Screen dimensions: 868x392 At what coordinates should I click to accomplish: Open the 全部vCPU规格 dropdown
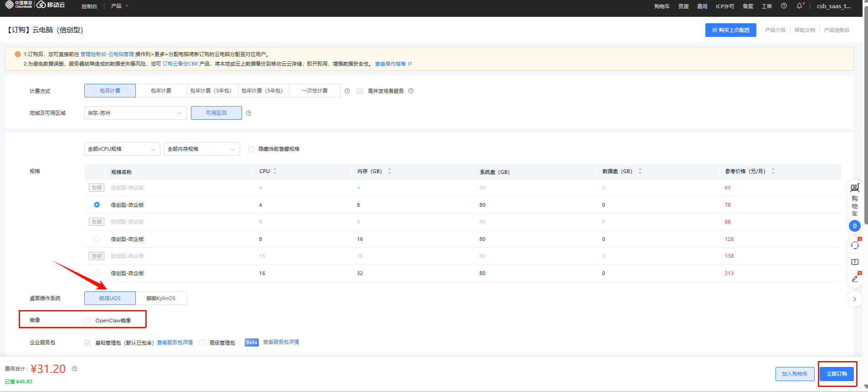coord(122,149)
